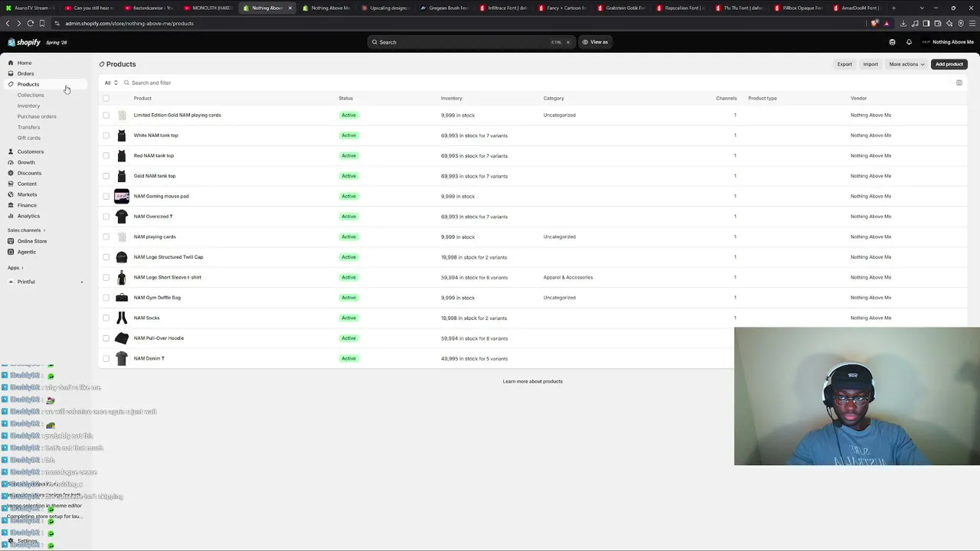
Task: Click the NAM Gaming mouse pad thumbnail
Action: 122,196
